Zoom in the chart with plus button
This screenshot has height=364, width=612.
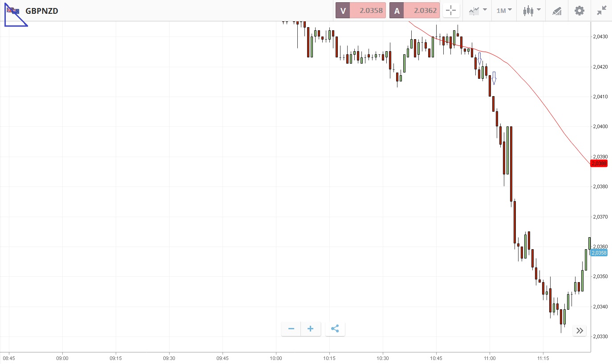pos(311,329)
